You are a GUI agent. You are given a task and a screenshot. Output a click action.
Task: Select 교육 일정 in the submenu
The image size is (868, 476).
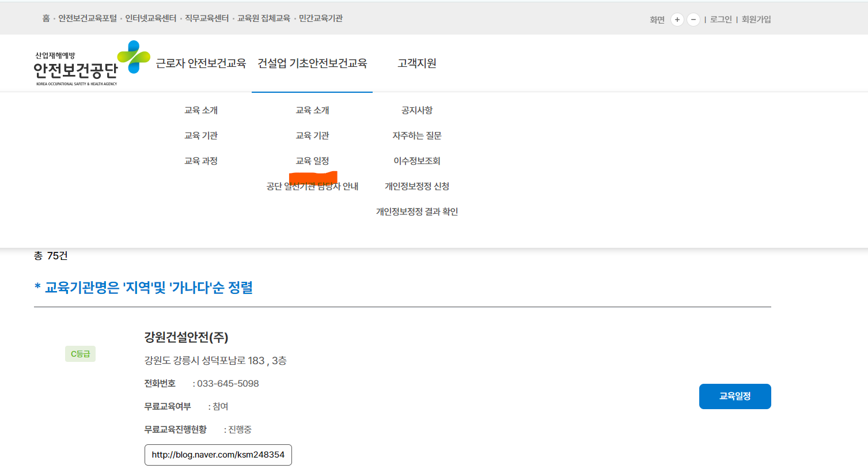tap(312, 161)
